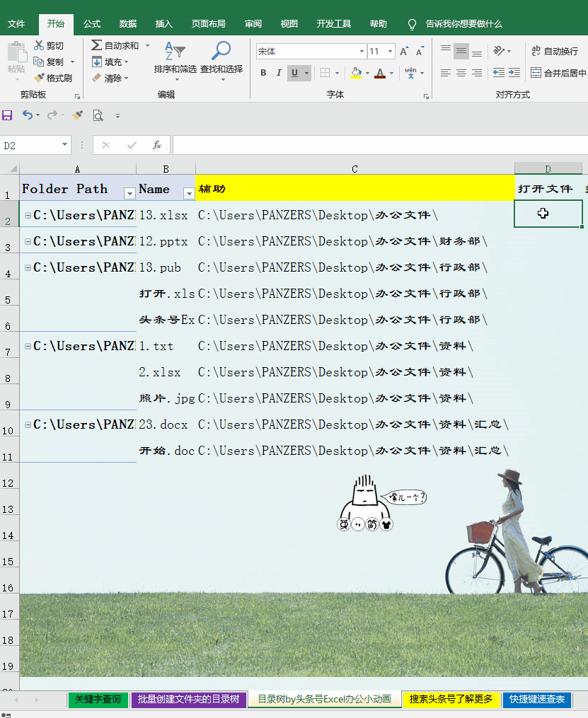Open the filter dropdown on Name column header
This screenshot has height=718, width=588.
(x=188, y=194)
